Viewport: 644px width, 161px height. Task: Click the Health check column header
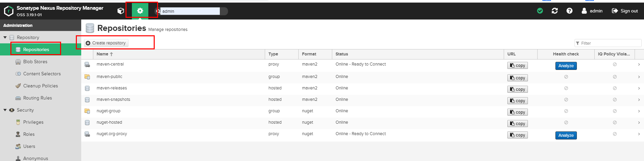566,54
